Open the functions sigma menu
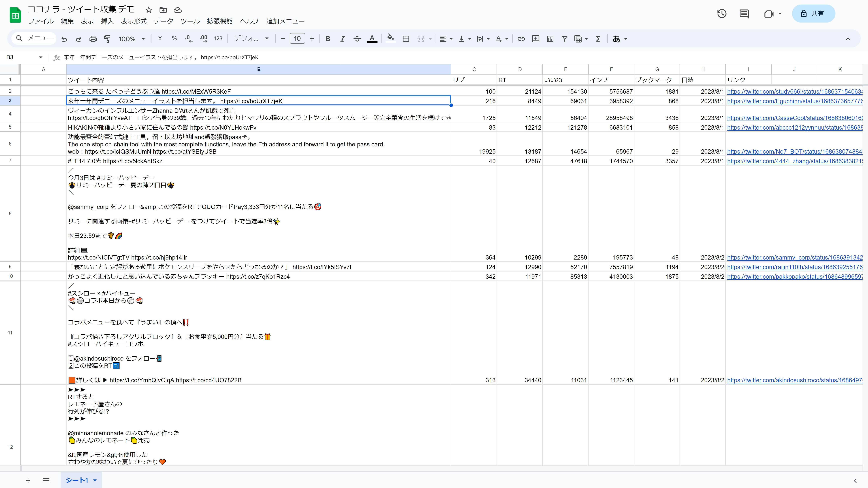The width and height of the screenshot is (868, 488). (598, 39)
